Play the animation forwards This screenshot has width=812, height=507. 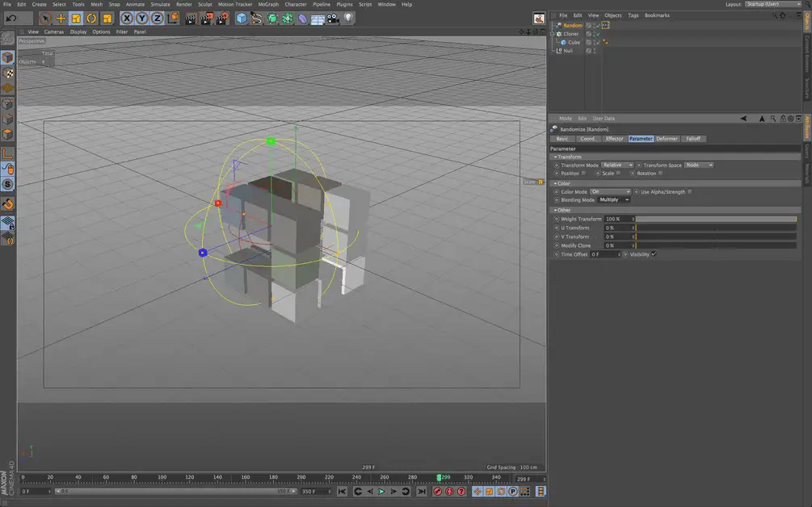click(x=381, y=492)
